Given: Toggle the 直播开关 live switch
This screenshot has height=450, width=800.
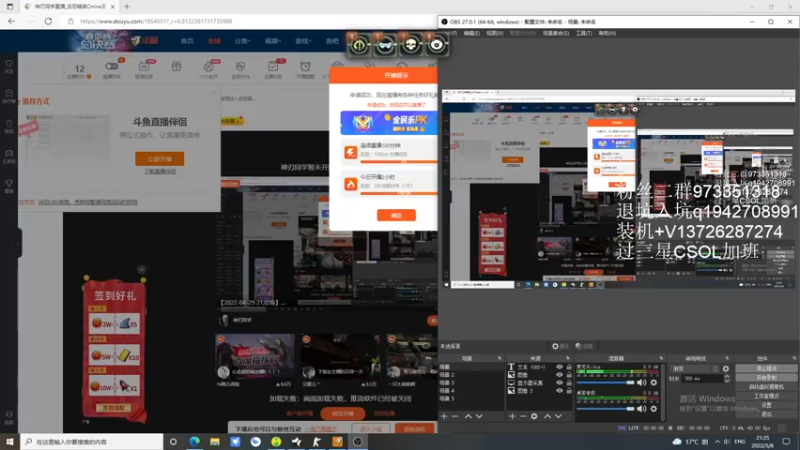Looking at the screenshot, I should 111,66.
